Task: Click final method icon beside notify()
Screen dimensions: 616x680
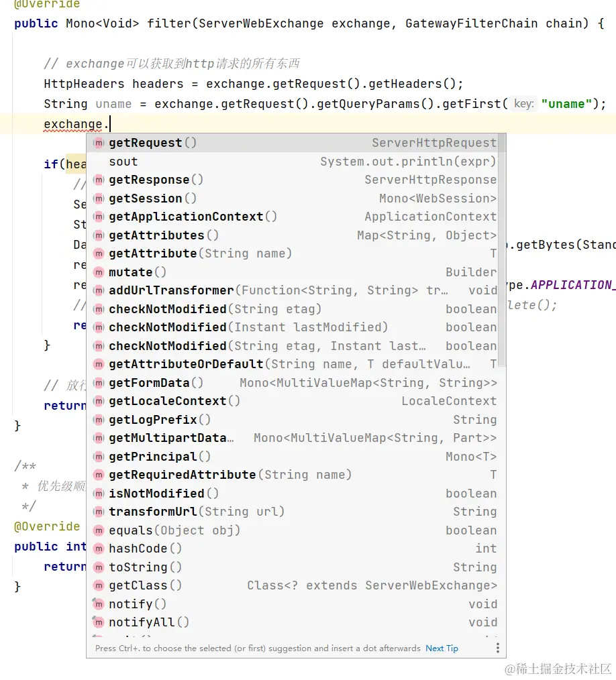Action: pyautogui.click(x=99, y=604)
